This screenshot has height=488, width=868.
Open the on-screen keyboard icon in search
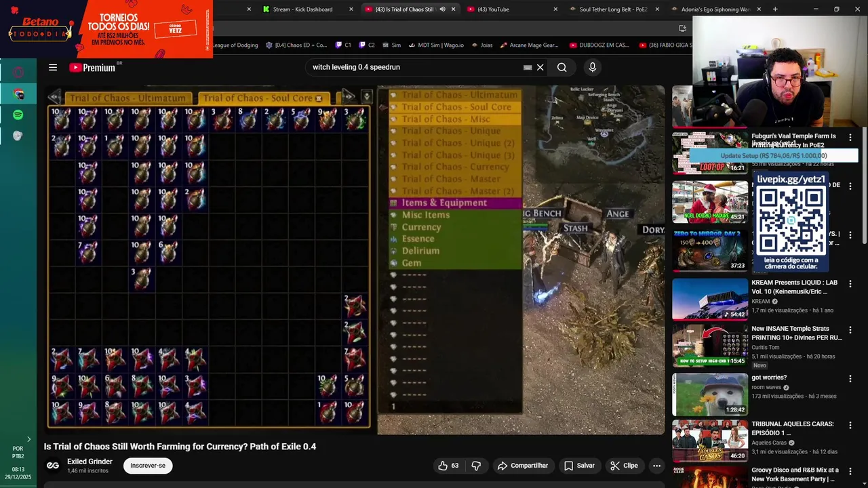coord(528,67)
